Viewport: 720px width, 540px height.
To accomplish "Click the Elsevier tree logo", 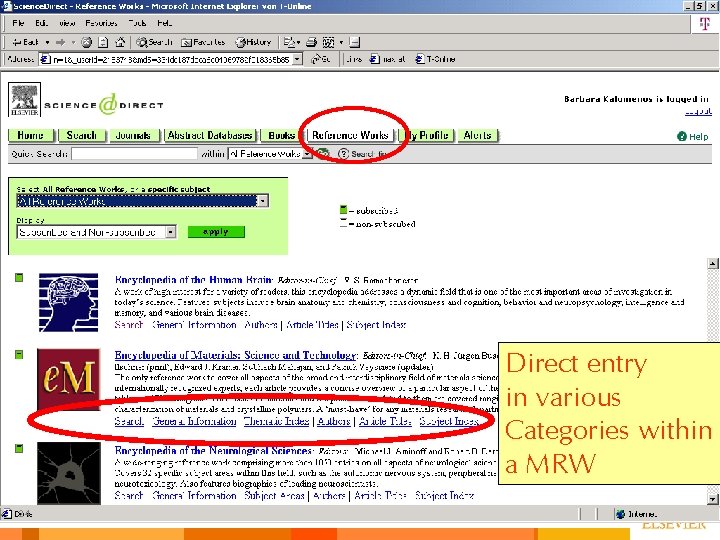I will click(x=24, y=100).
